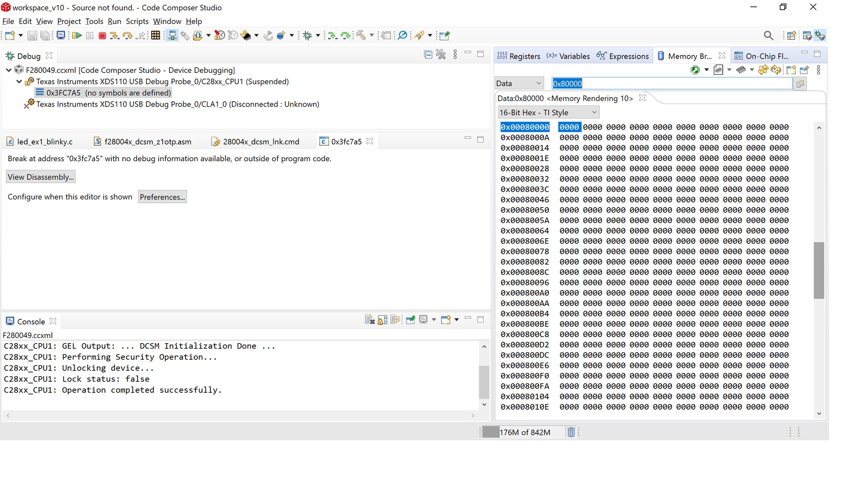
Task: Open the Run menu
Action: 114,22
